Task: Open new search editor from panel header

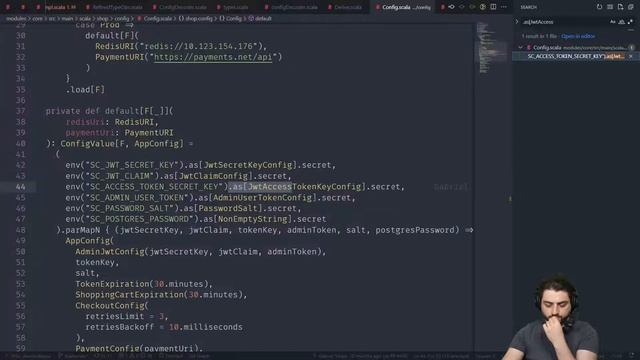Action: 620,7
